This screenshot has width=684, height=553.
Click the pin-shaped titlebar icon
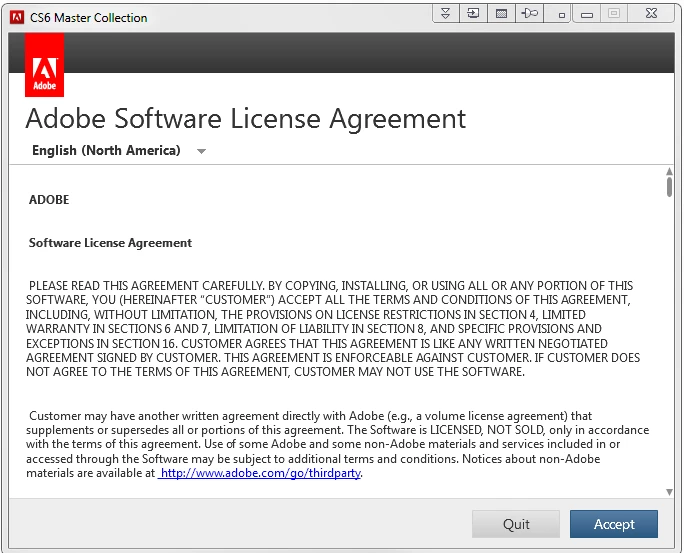pyautogui.click(x=530, y=13)
